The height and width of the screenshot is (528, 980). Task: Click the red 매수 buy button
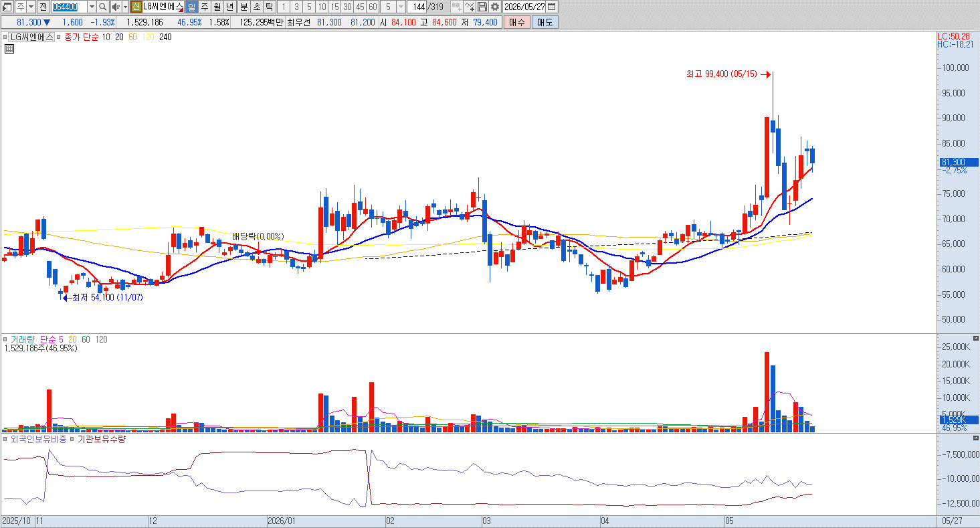[517, 22]
